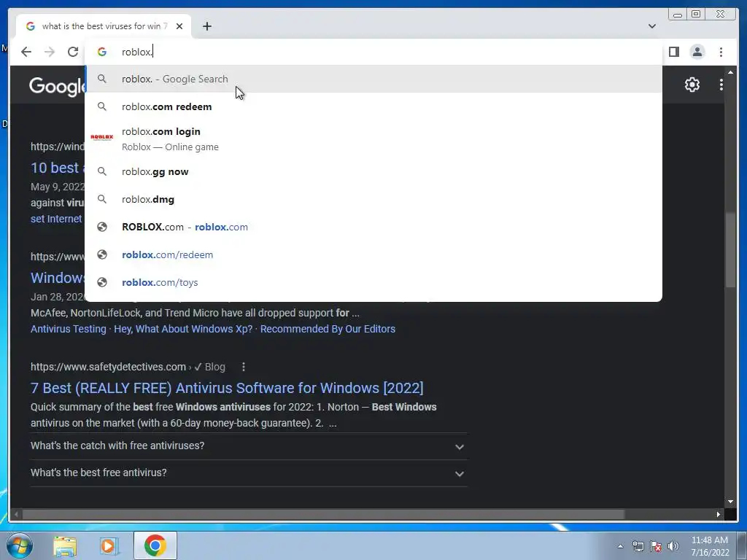747x560 pixels.
Task: Click the vertical scrollbar thumb
Action: (730, 250)
